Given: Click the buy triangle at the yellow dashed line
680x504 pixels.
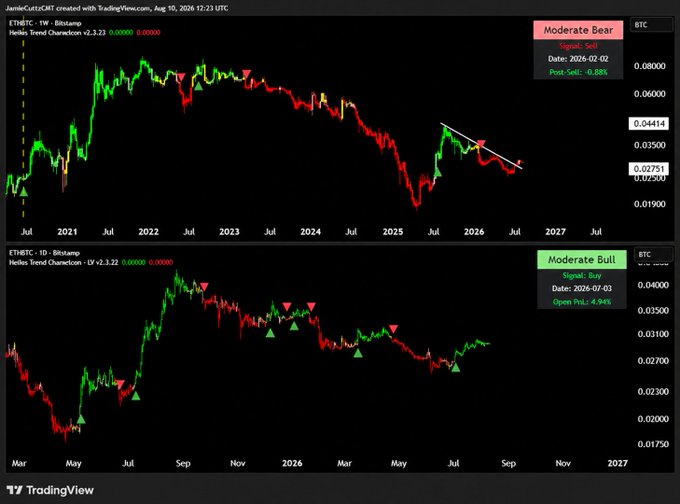Looking at the screenshot, I should (x=23, y=191).
